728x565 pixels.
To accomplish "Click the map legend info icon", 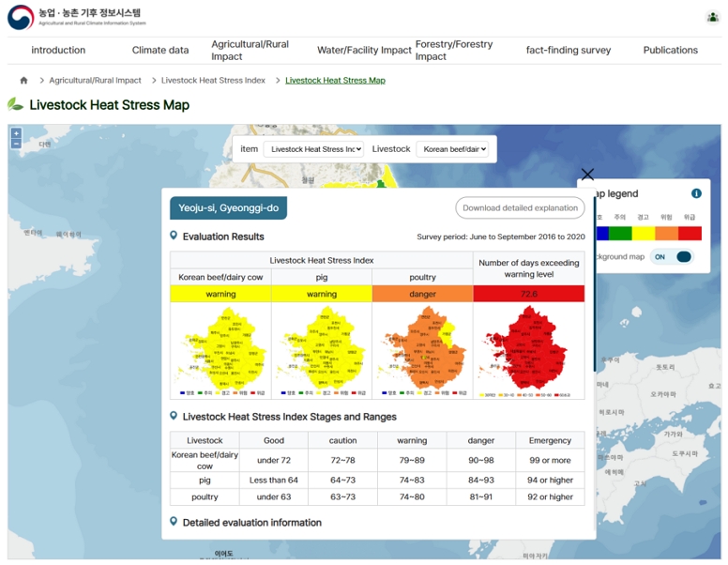I will click(696, 193).
